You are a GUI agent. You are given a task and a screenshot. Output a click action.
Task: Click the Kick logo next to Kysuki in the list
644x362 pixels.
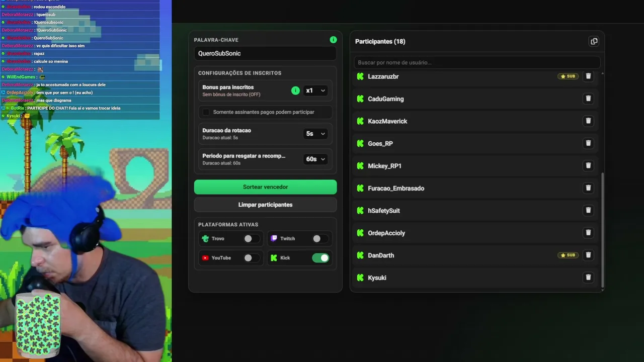point(360,278)
